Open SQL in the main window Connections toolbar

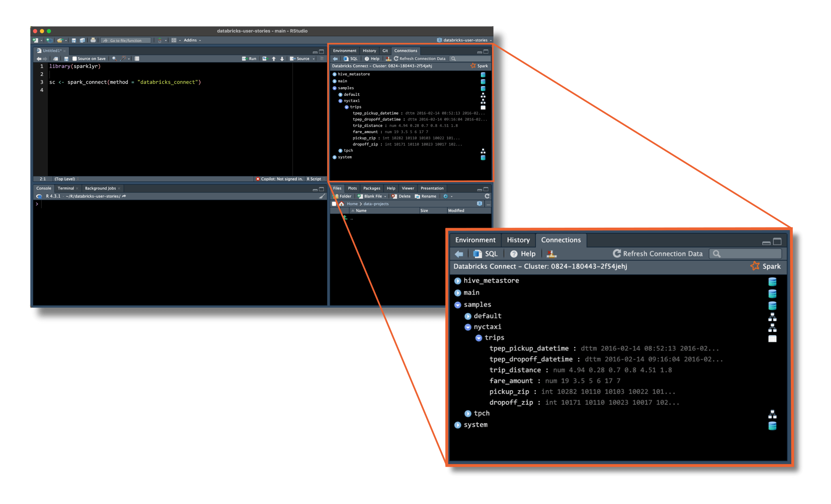pos(351,59)
